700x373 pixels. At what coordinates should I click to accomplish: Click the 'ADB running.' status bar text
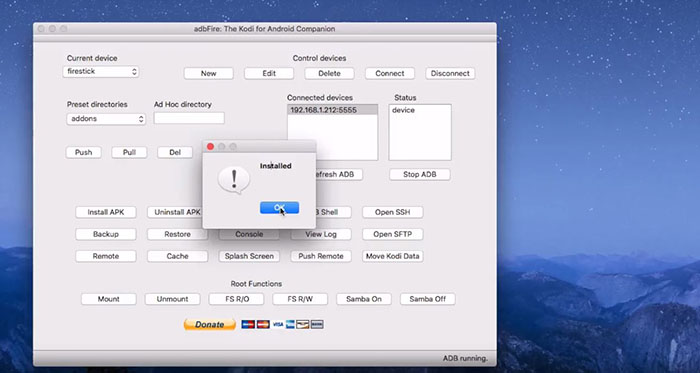tap(465, 358)
